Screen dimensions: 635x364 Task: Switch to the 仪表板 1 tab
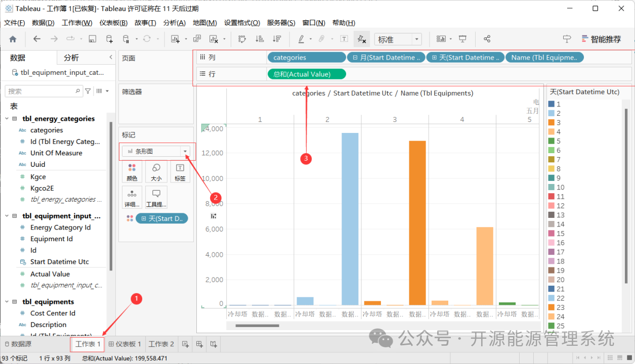125,344
